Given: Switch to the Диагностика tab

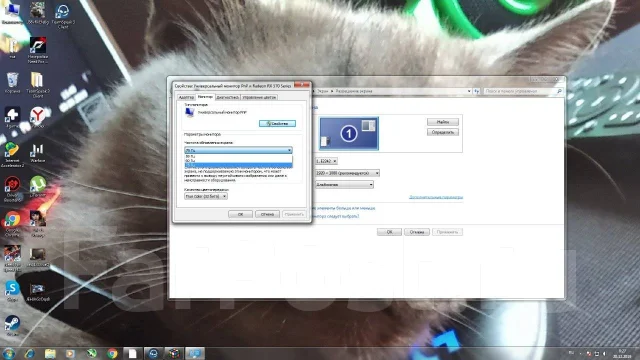Looking at the screenshot, I should (x=227, y=98).
